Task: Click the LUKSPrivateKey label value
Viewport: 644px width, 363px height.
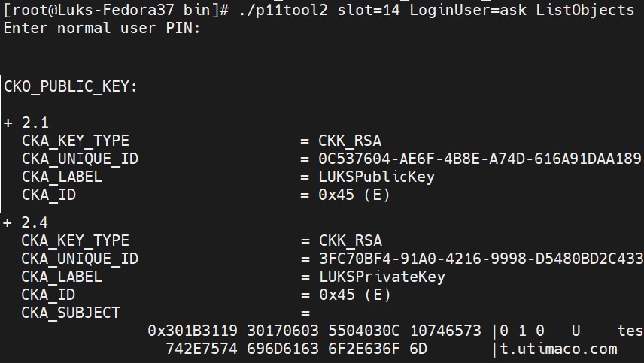Action: [382, 277]
